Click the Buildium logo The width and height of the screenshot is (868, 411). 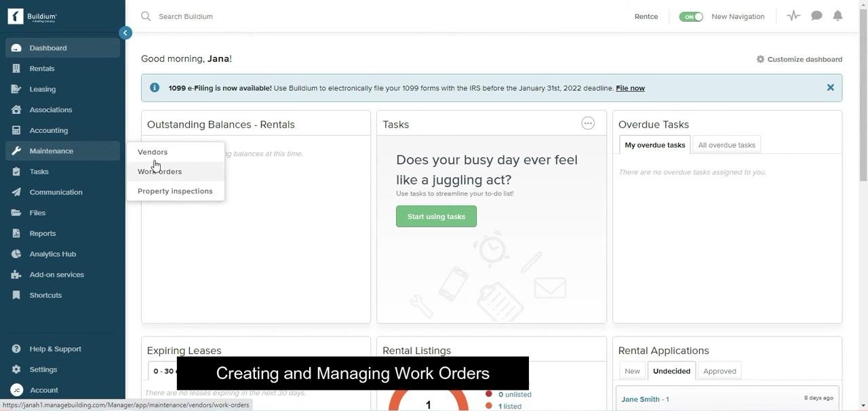point(32,16)
